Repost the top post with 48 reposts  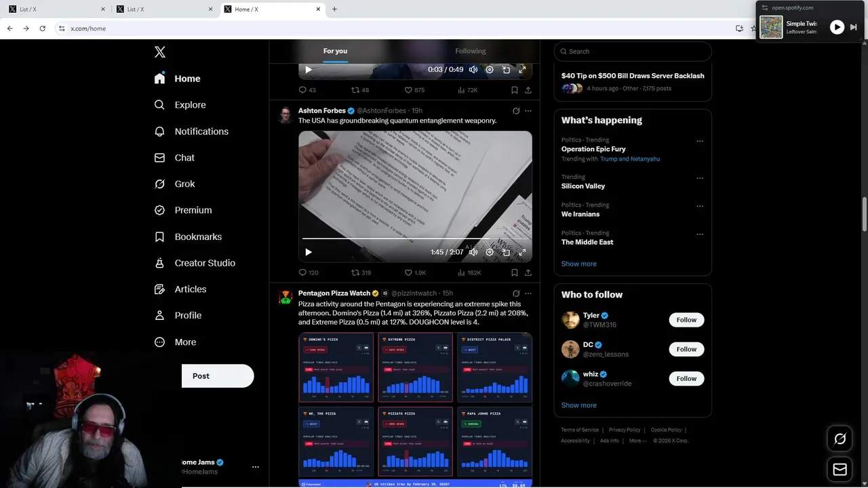click(360, 90)
